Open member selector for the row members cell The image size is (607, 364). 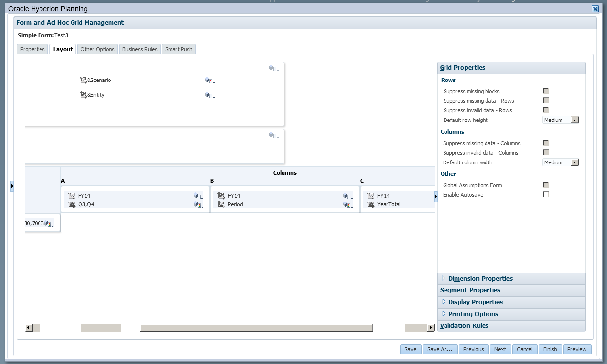point(49,224)
